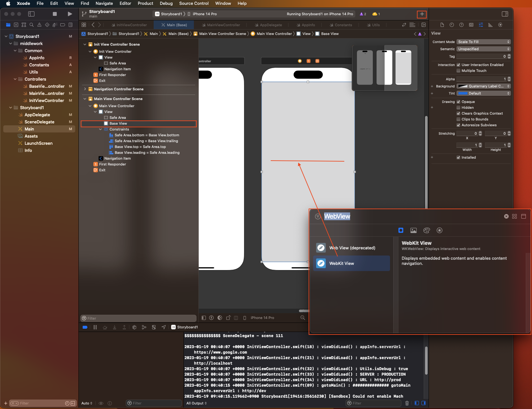532x409 pixels.
Task: Toggle the Installed checkbox
Action: click(x=458, y=157)
